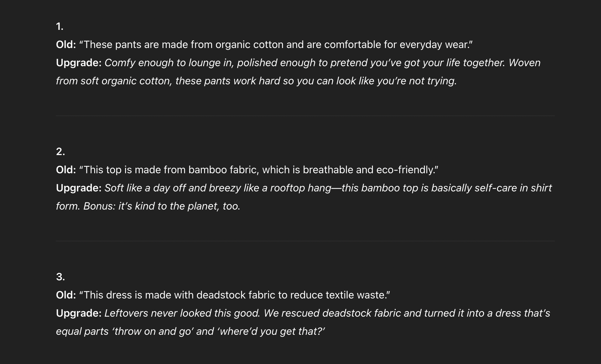Image resolution: width=601 pixels, height=364 pixels.
Task: Click 'Leftovers never looked this good'
Action: pos(182,313)
